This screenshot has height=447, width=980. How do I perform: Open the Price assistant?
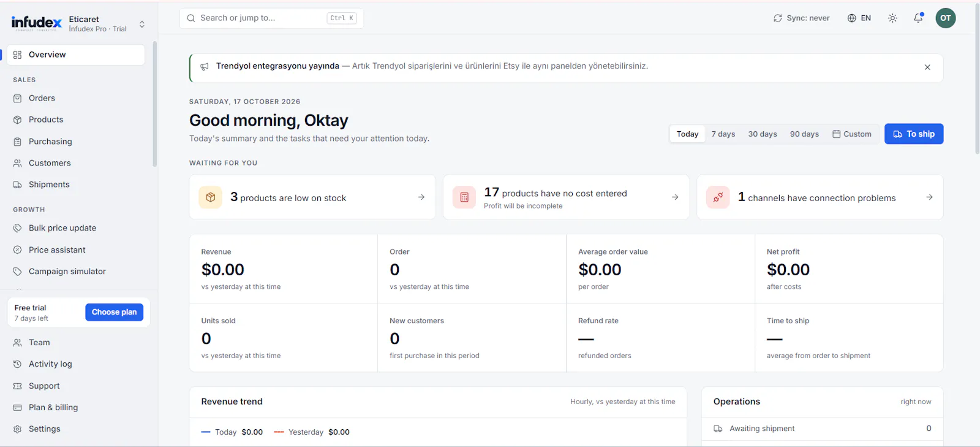pyautogui.click(x=76, y=250)
